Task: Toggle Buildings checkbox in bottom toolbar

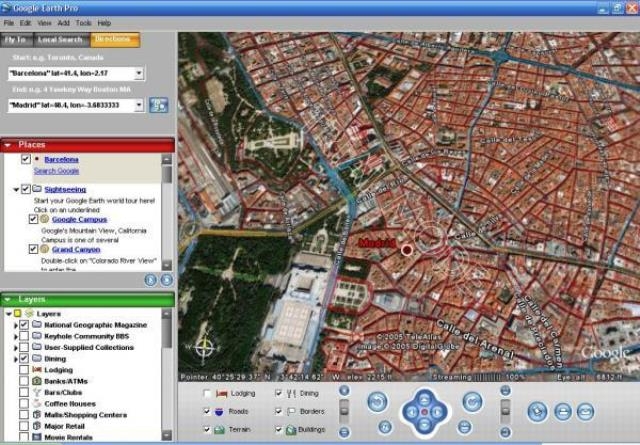Action: pyautogui.click(x=279, y=429)
